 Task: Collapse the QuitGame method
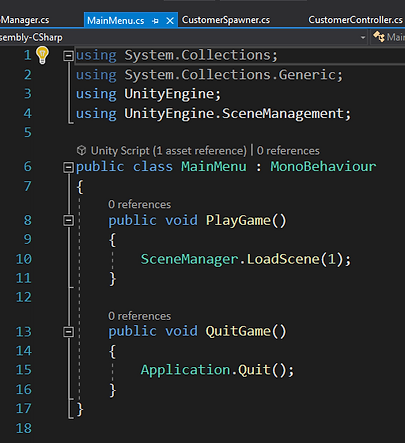pos(68,331)
